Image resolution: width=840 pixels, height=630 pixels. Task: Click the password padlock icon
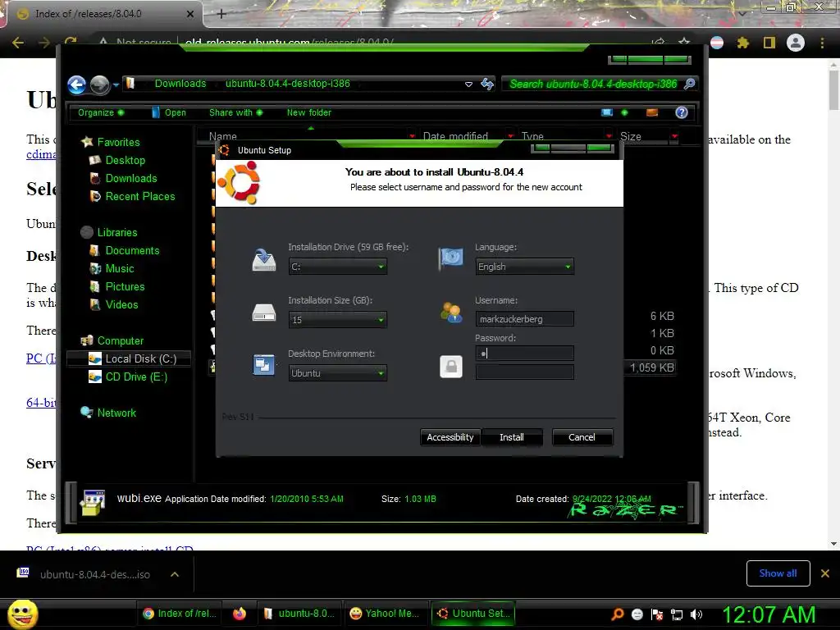[x=451, y=367]
